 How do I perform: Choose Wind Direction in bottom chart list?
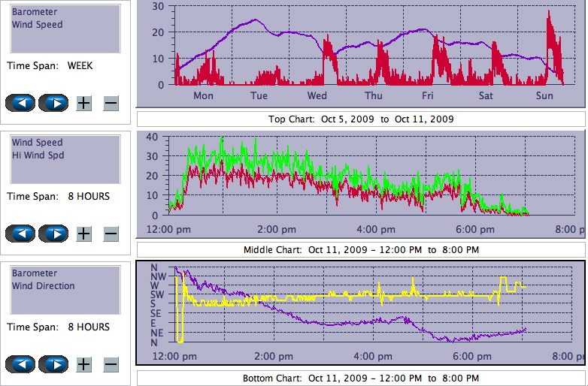43,286
